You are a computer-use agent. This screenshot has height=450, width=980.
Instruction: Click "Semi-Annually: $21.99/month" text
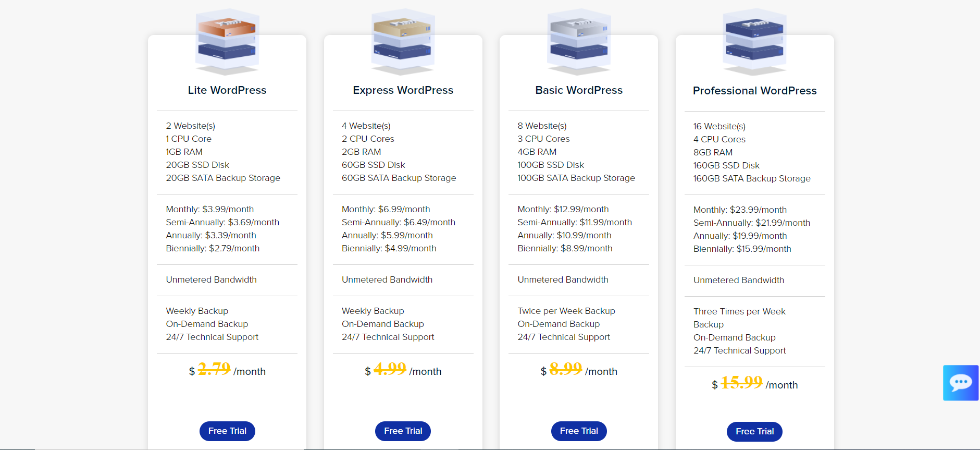pyautogui.click(x=752, y=223)
